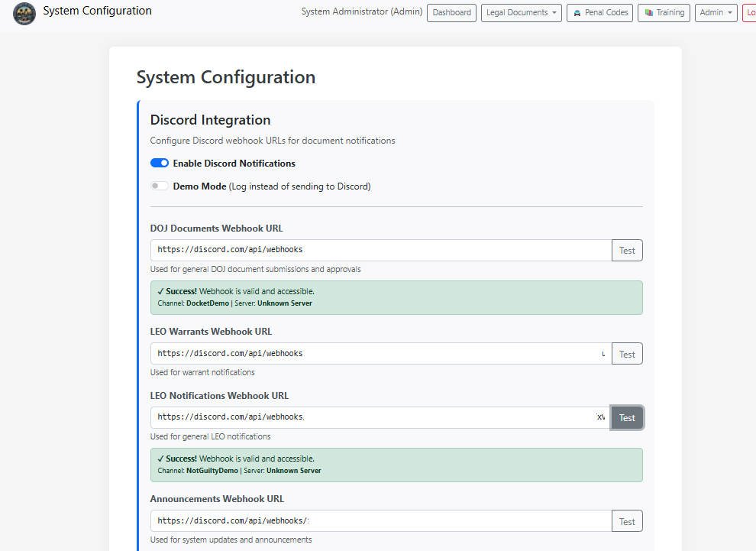Test the LEO Warrants webhook
This screenshot has height=551, width=756.
(627, 353)
